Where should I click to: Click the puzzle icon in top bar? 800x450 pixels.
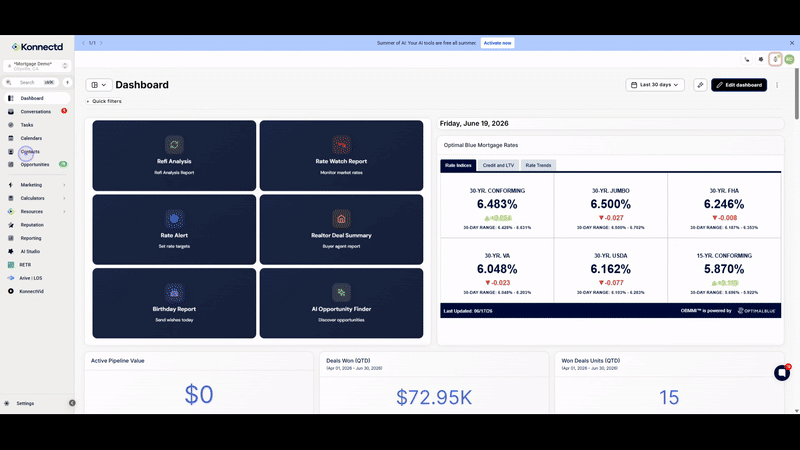click(761, 60)
